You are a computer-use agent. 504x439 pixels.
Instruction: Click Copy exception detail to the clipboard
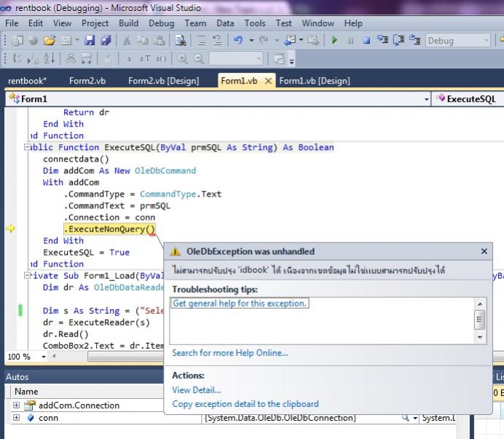click(x=245, y=403)
